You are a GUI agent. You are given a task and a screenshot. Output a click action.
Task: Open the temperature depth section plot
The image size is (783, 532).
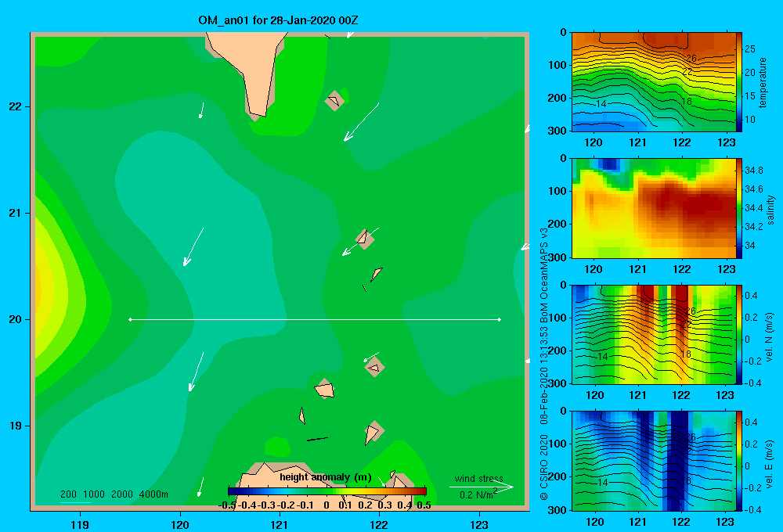654,82
